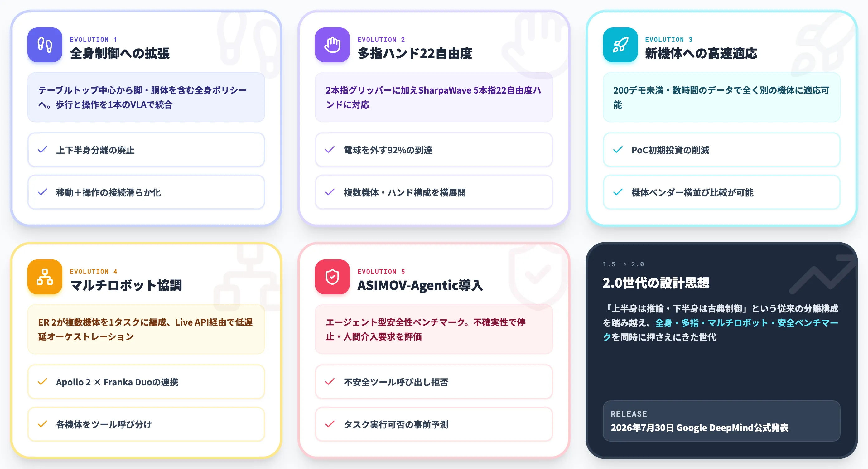
Task: Click the checkmark beside 上下半身分離の廃止
Action: coord(42,150)
